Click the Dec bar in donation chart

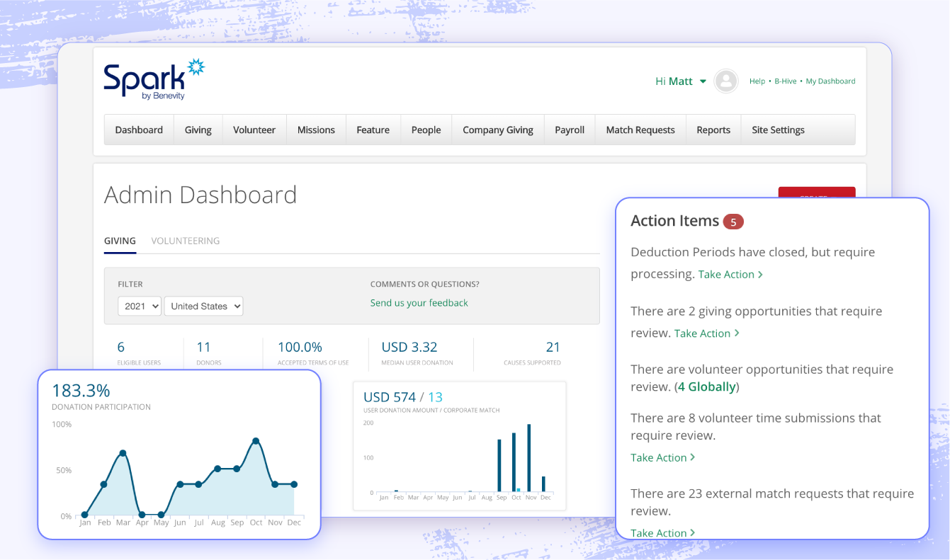tap(544, 484)
